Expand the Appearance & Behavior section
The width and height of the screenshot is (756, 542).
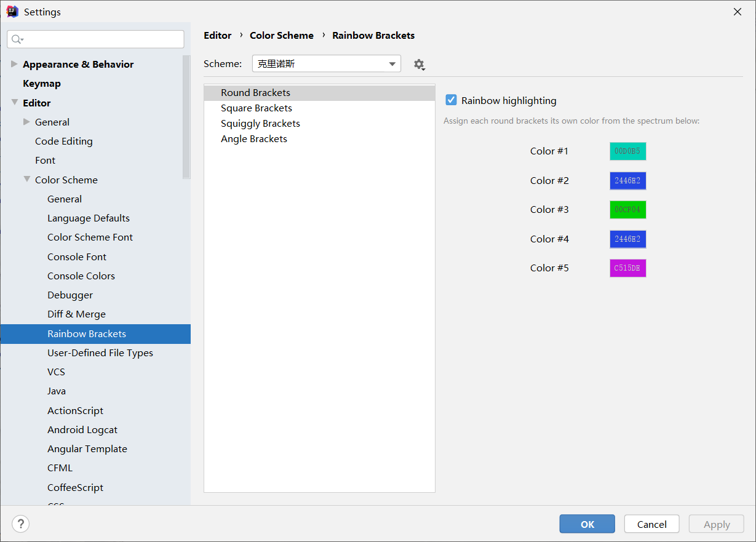pos(14,64)
